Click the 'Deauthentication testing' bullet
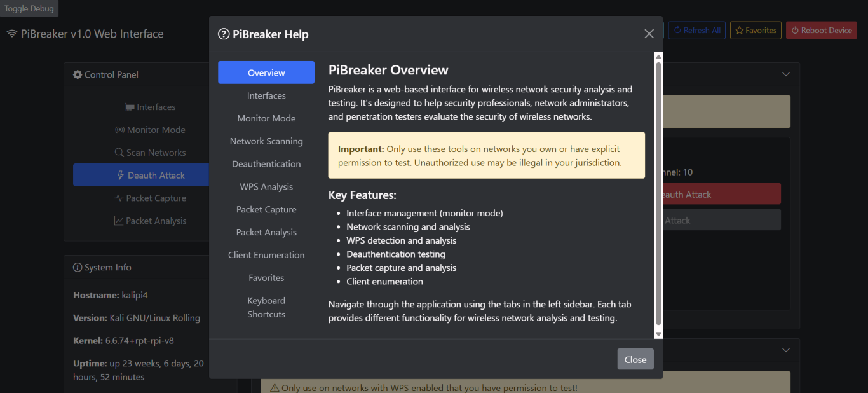The width and height of the screenshot is (868, 393). pos(396,254)
